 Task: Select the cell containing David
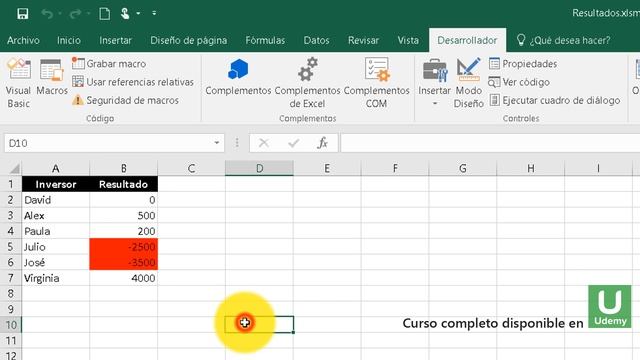[56, 200]
